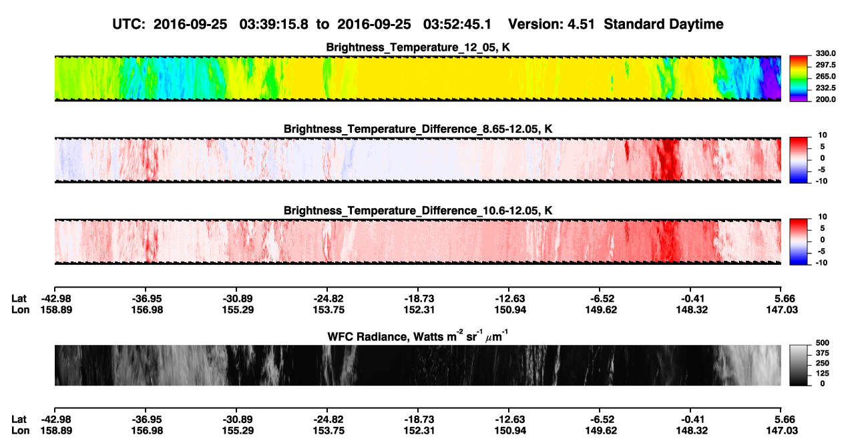Image resolution: width=868 pixels, height=445 pixels.
Task: Select the WFC Radiance grayscale image panel
Action: click(417, 365)
